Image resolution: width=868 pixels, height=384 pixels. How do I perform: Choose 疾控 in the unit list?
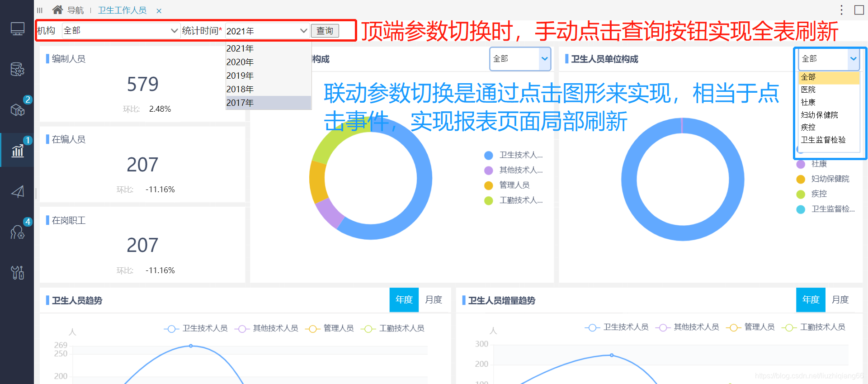pyautogui.click(x=829, y=128)
